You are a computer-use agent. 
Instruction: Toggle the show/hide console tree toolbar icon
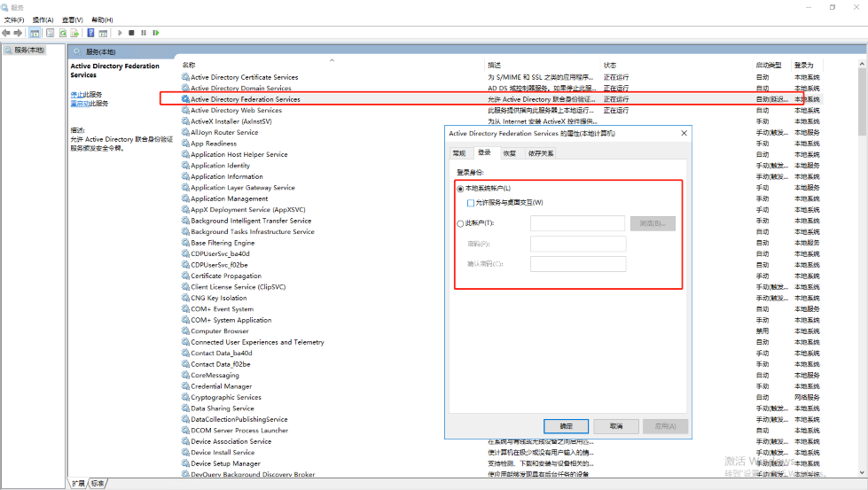pos(35,33)
